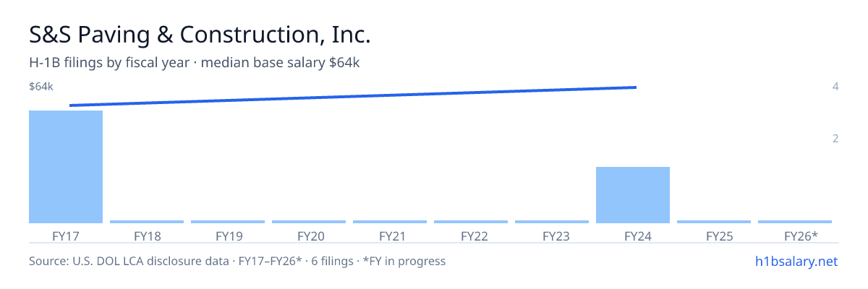Select the FY23 bar stub
This screenshot has width=868, height=289.
coord(552,222)
